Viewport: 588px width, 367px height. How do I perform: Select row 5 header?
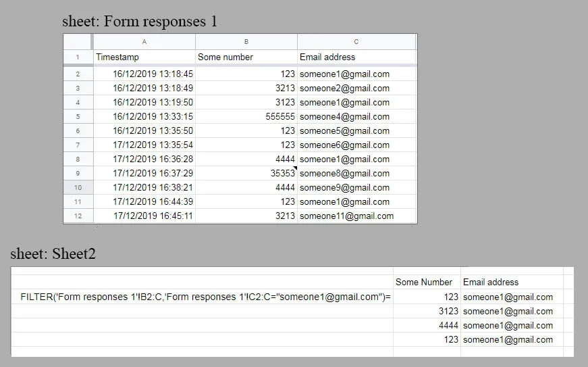click(x=78, y=117)
